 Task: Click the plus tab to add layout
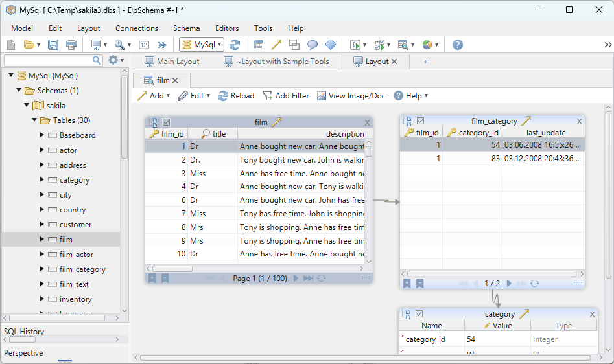point(425,62)
